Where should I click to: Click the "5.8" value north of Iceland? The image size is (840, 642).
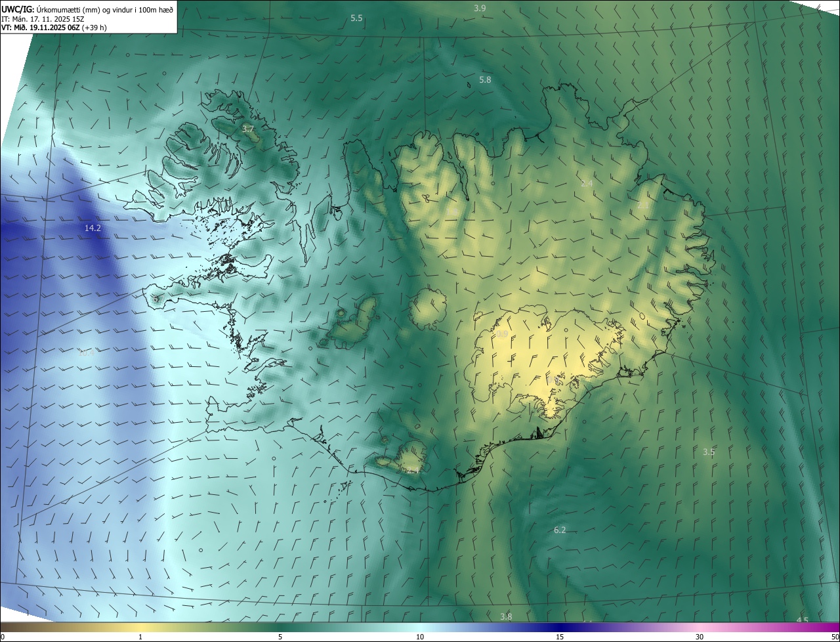[x=485, y=80]
